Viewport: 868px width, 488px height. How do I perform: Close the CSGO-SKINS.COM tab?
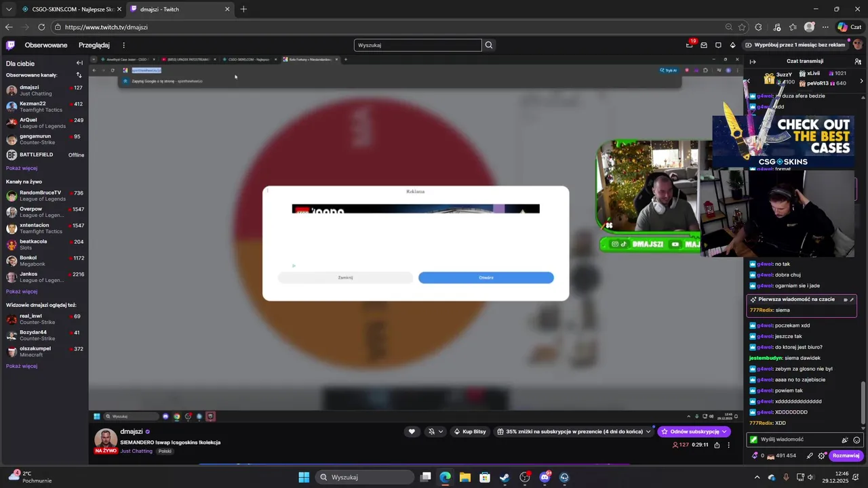click(x=119, y=9)
